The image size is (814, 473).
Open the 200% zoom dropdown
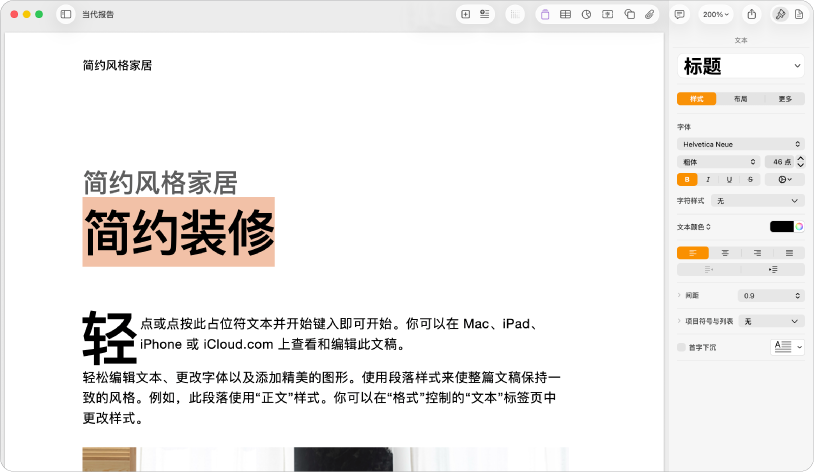click(x=715, y=15)
